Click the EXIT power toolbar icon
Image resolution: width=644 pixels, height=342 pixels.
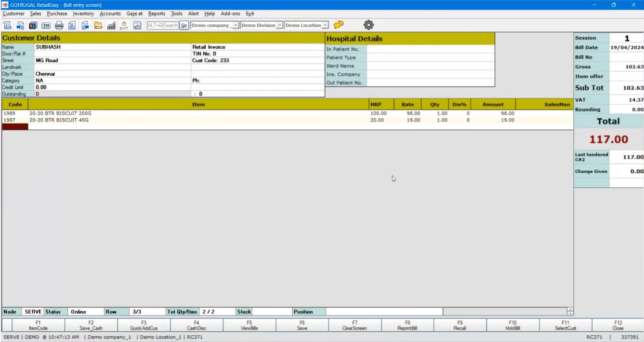[x=124, y=25]
